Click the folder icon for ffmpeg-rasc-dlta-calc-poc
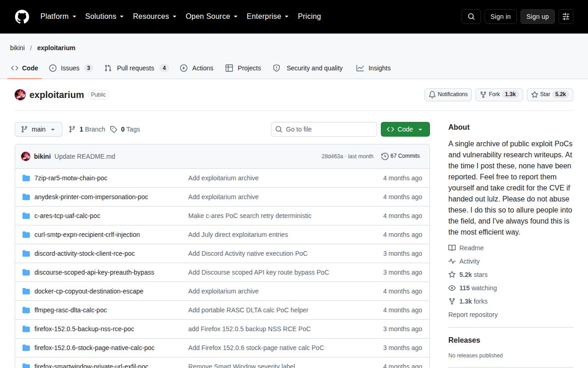 tap(26, 310)
